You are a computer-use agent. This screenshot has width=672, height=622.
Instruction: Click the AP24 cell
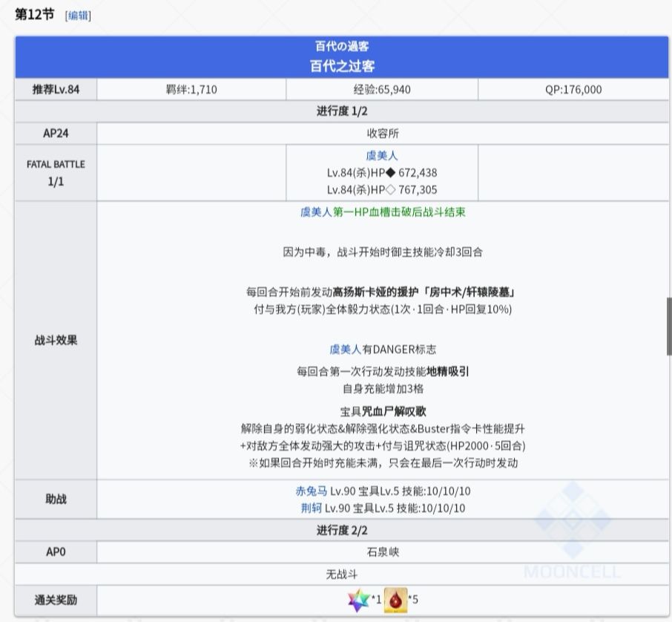click(x=56, y=134)
